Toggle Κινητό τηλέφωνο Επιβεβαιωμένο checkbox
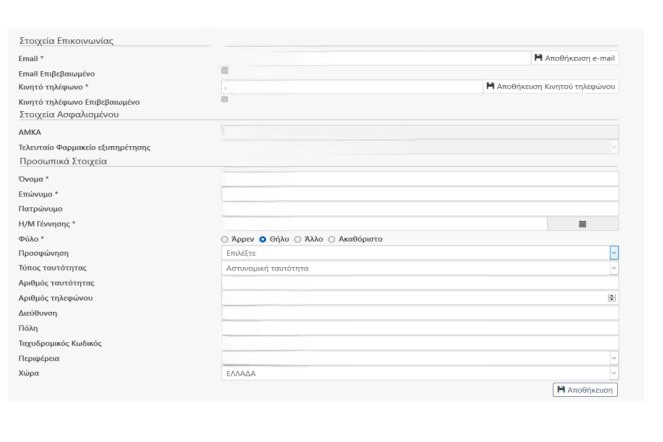This screenshot has width=663, height=442. pos(225,99)
